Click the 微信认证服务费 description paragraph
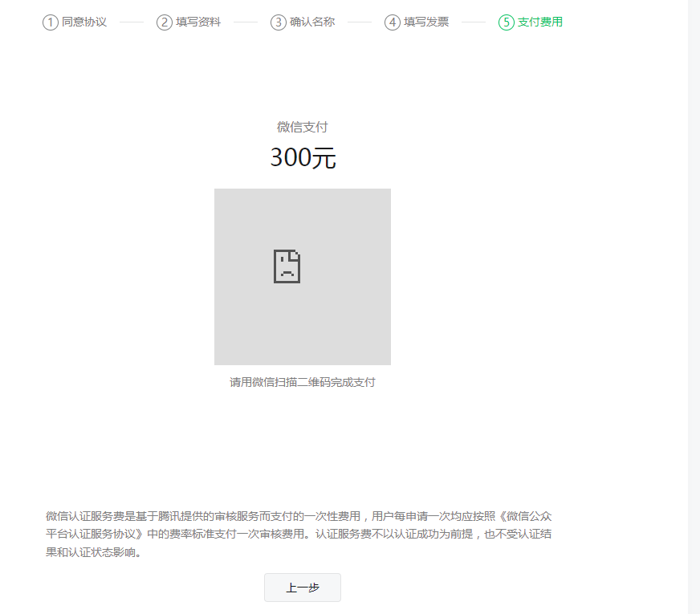The image size is (700, 614). point(299,534)
